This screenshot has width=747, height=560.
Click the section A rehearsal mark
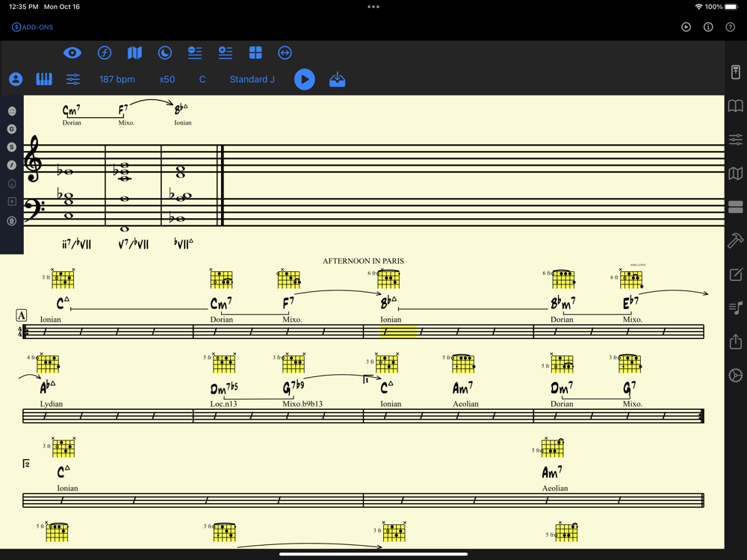[22, 315]
